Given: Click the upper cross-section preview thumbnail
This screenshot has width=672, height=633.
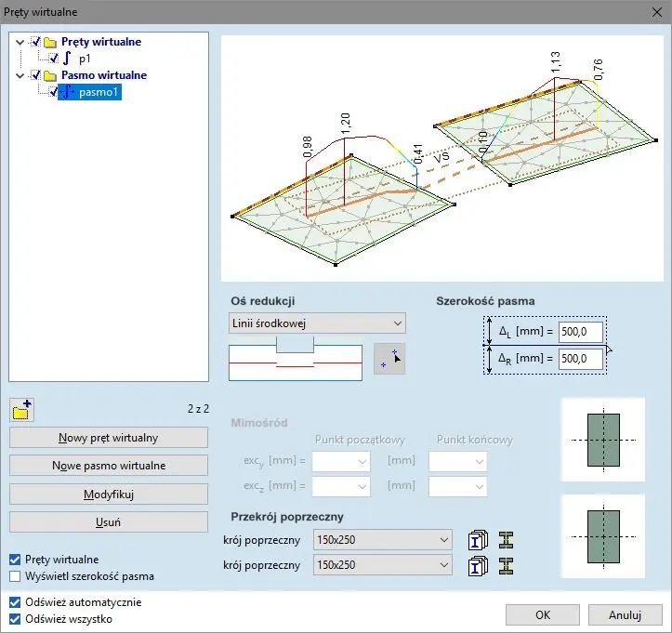Looking at the screenshot, I should click(602, 440).
